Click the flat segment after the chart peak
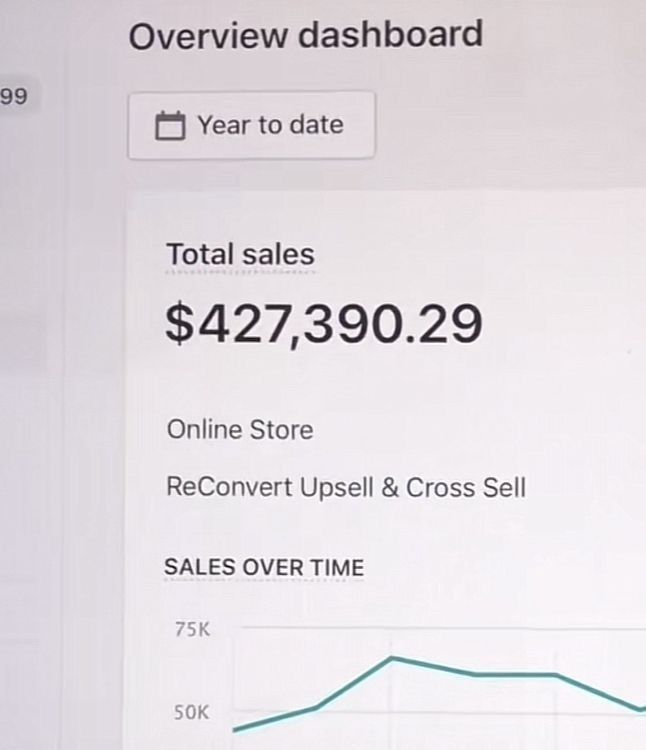The width and height of the screenshot is (646, 750). coord(515,674)
